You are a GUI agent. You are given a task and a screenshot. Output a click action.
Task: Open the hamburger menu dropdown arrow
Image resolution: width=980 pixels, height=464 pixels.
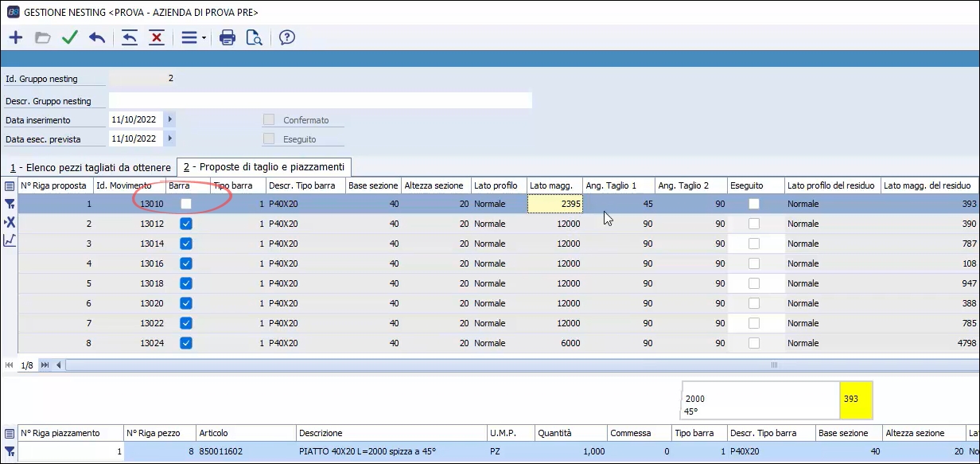(x=204, y=38)
